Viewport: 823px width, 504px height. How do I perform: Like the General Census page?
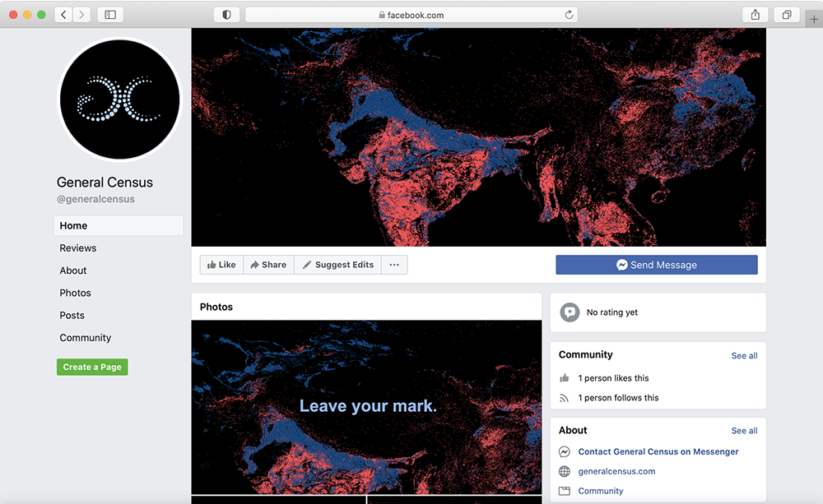tap(221, 265)
